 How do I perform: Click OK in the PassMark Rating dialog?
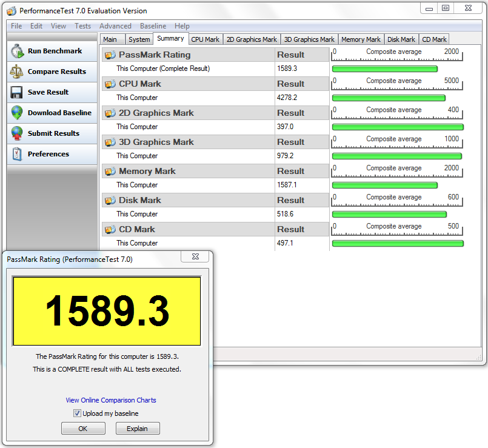83,429
